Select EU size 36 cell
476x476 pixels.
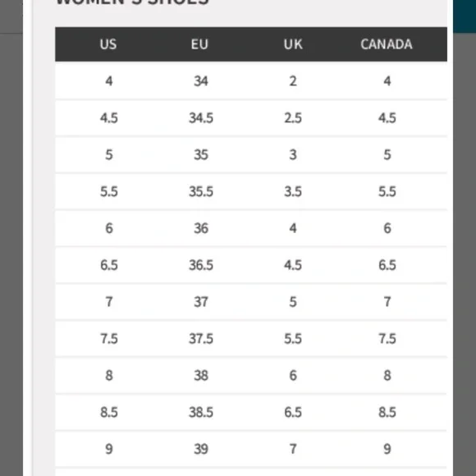(201, 228)
